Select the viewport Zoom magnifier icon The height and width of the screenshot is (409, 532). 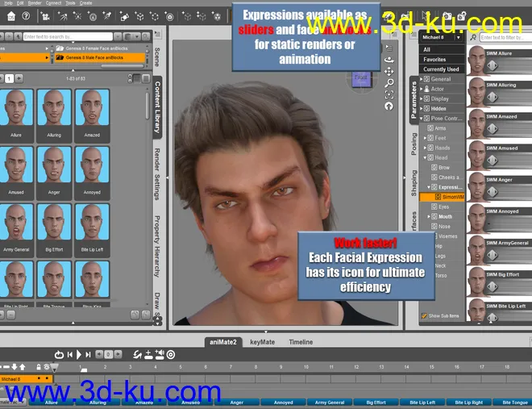point(389,83)
